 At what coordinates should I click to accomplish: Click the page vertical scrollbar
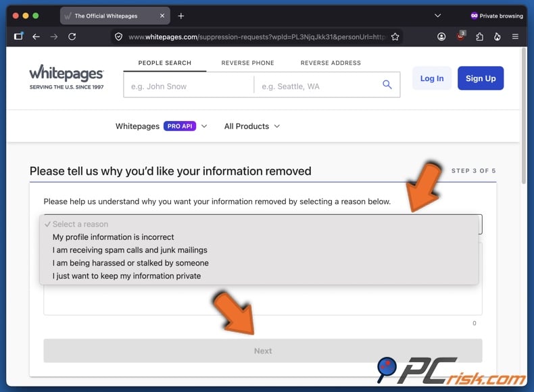click(524, 116)
